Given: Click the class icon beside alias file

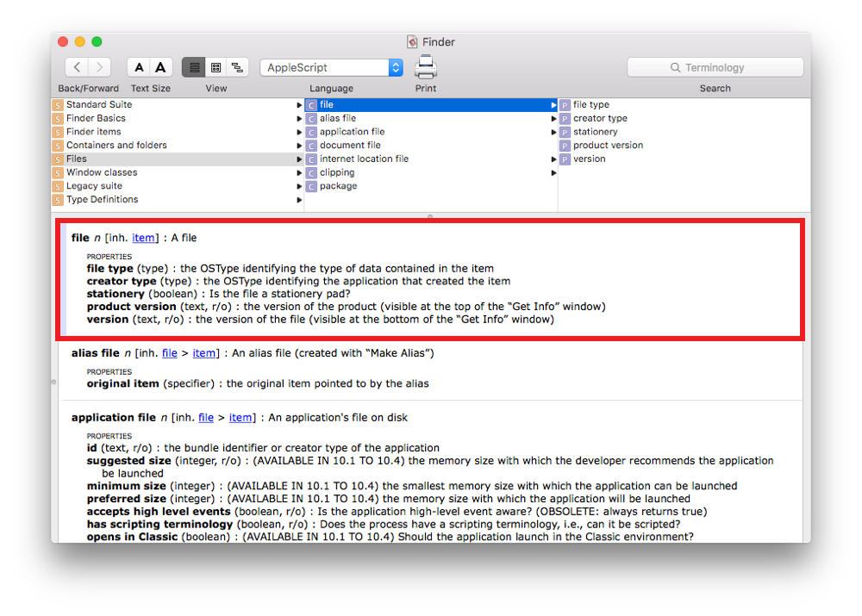Looking at the screenshot, I should click(x=312, y=119).
